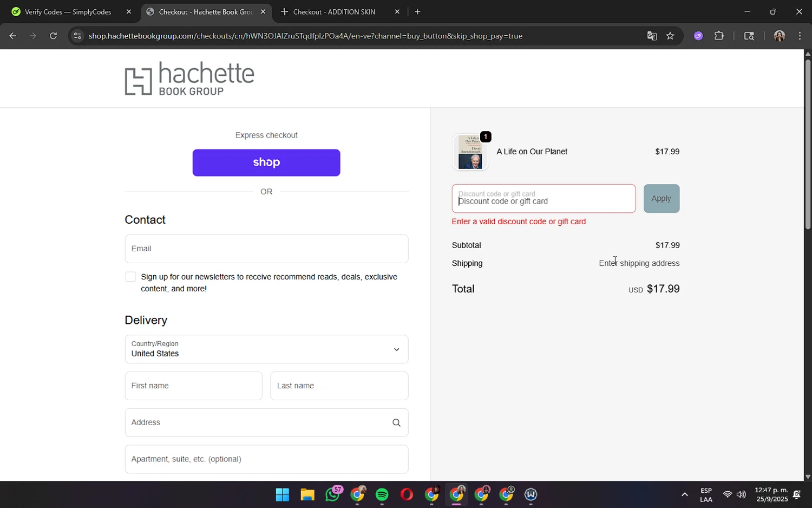Click the Apartment, suite optional field

point(266,459)
